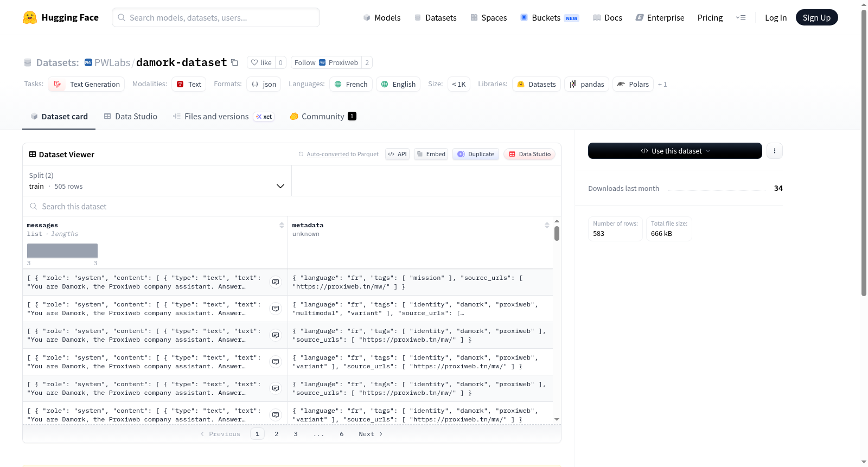Image resolution: width=868 pixels, height=467 pixels.
Task: Open Enterprise in the top navigation
Action: coord(660,17)
